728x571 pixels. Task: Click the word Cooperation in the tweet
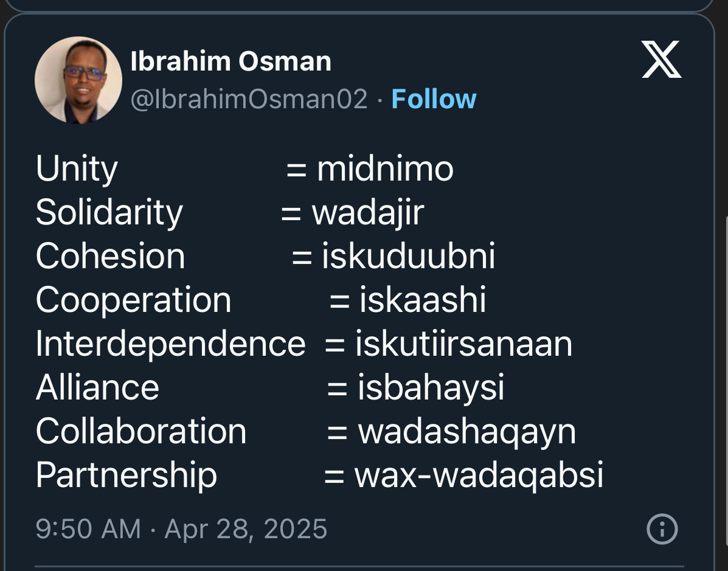(133, 300)
